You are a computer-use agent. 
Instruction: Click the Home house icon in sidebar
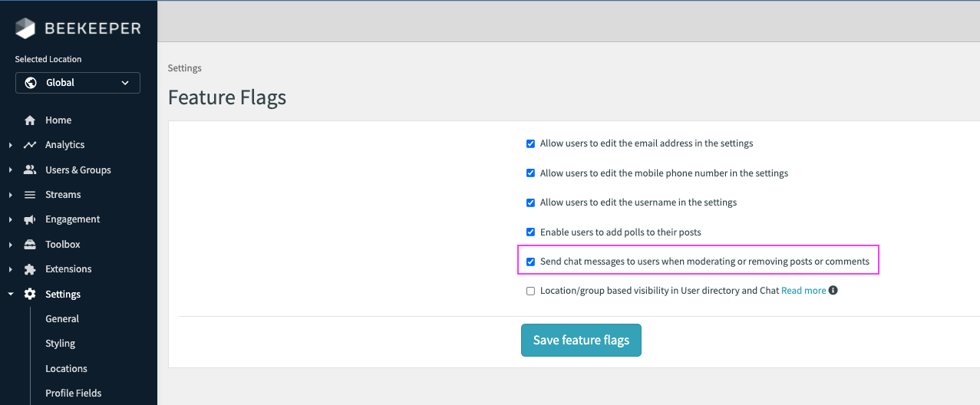(30, 120)
